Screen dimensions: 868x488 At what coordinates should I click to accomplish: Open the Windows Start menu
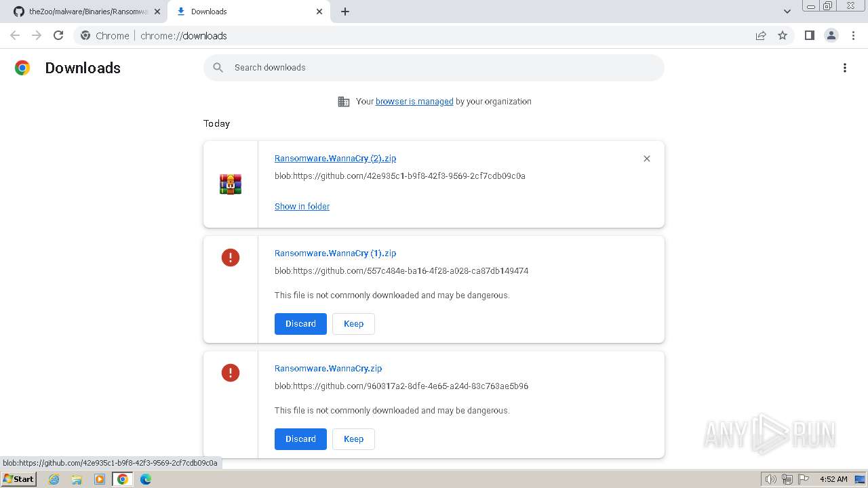(x=18, y=479)
